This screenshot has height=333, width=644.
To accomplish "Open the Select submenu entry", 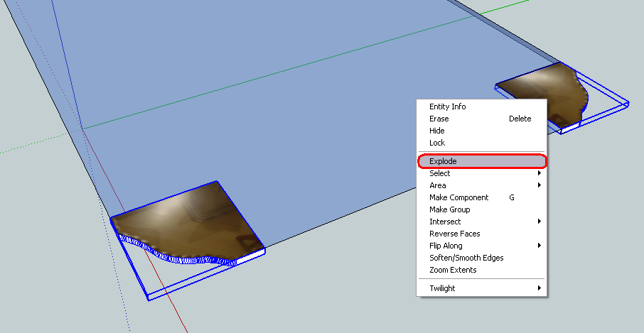I will [481, 173].
